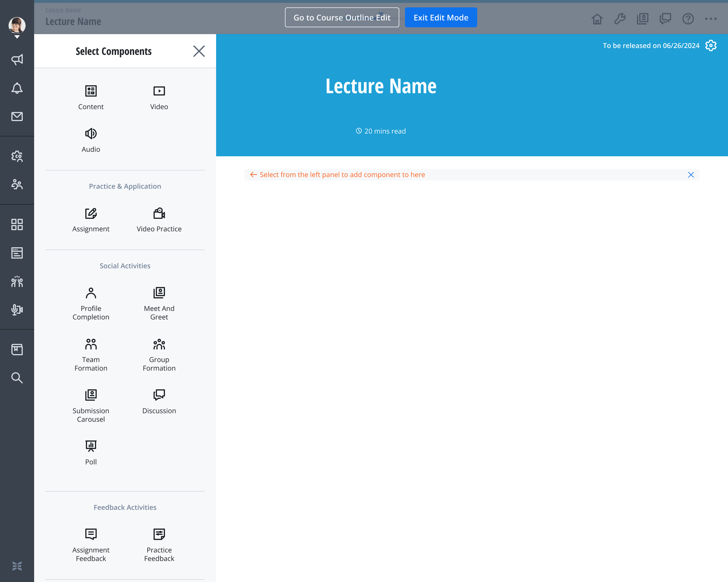728x582 pixels.
Task: Add a Poll activity component
Action: click(x=91, y=453)
